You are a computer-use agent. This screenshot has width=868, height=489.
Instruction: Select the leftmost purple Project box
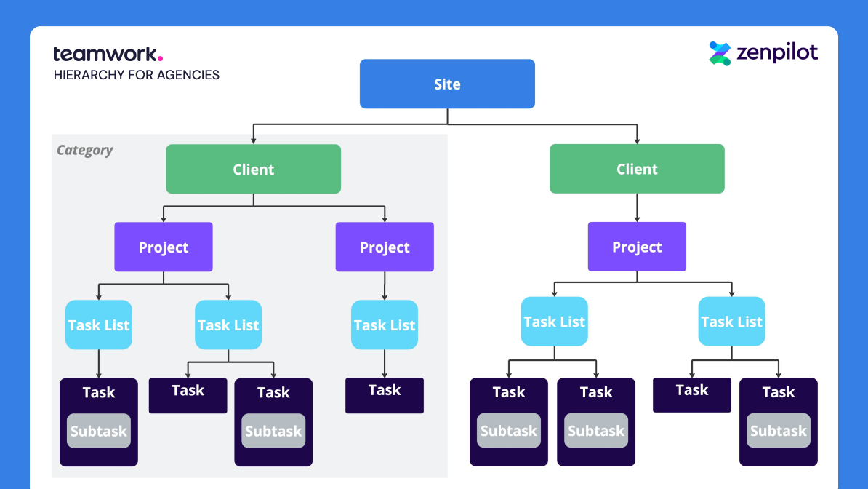[x=163, y=247]
